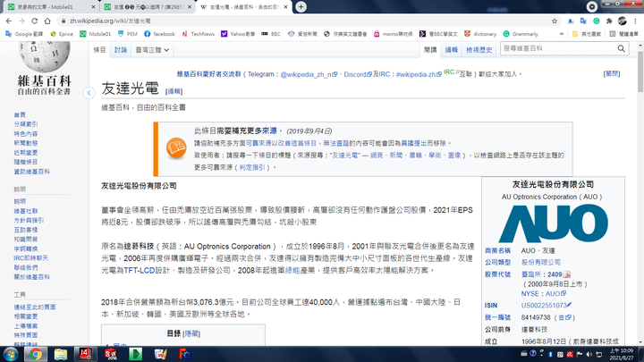Switch to the 討論 tab

[x=121, y=50]
